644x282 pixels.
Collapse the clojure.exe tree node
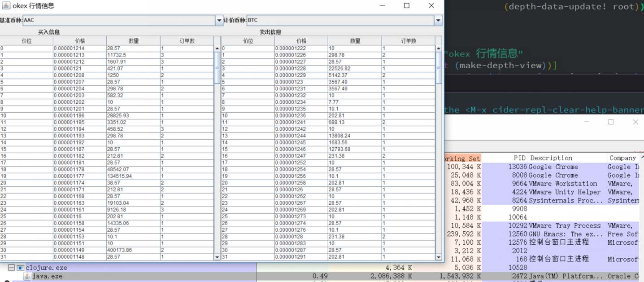click(11, 268)
